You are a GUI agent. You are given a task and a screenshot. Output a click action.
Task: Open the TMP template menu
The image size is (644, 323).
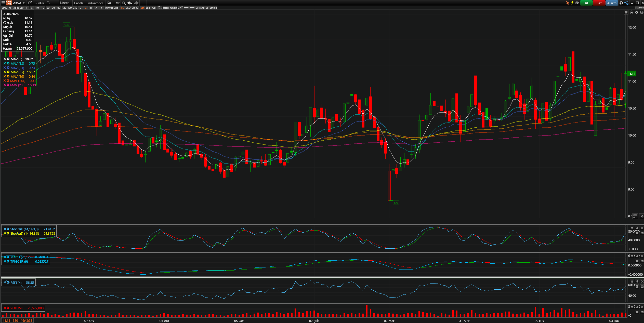point(117,3)
